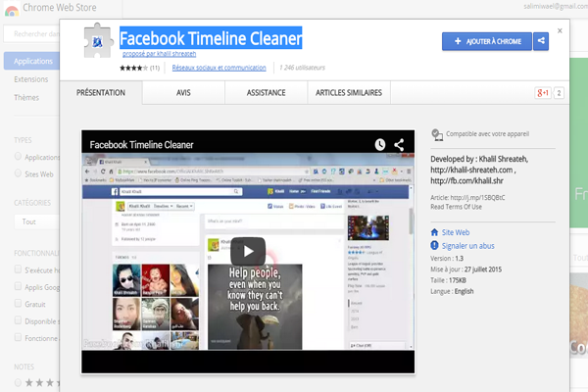Click the 1 246 utilisateurs count
Image resolution: width=588 pixels, height=392 pixels.
(x=302, y=68)
